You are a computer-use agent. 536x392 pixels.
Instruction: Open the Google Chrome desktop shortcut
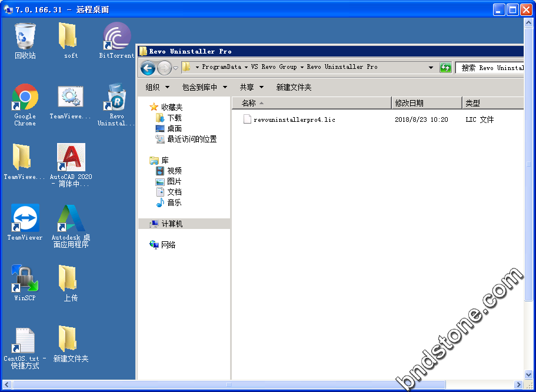tap(25, 98)
